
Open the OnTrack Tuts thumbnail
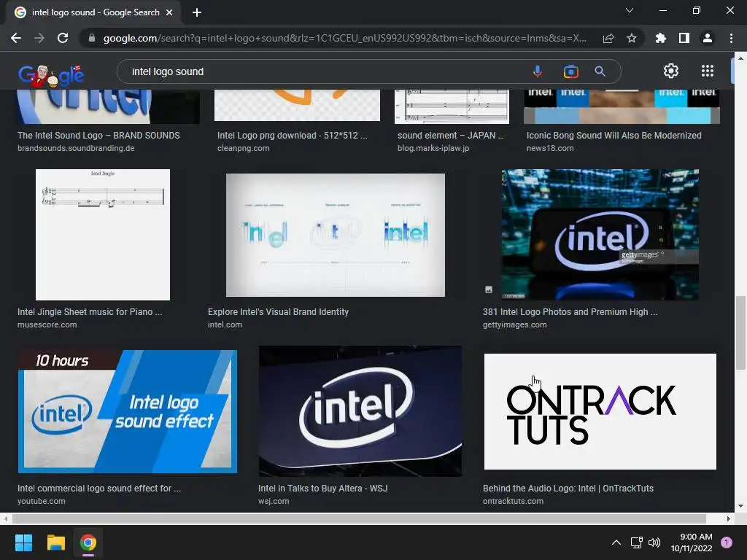(600, 411)
